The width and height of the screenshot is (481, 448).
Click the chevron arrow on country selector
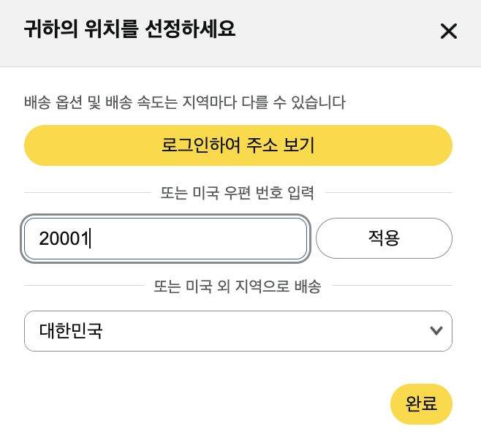(436, 330)
